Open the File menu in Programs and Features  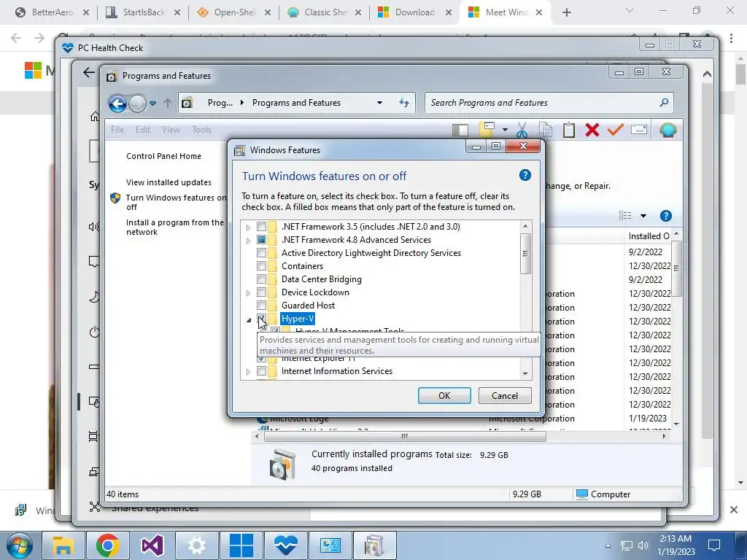click(117, 130)
